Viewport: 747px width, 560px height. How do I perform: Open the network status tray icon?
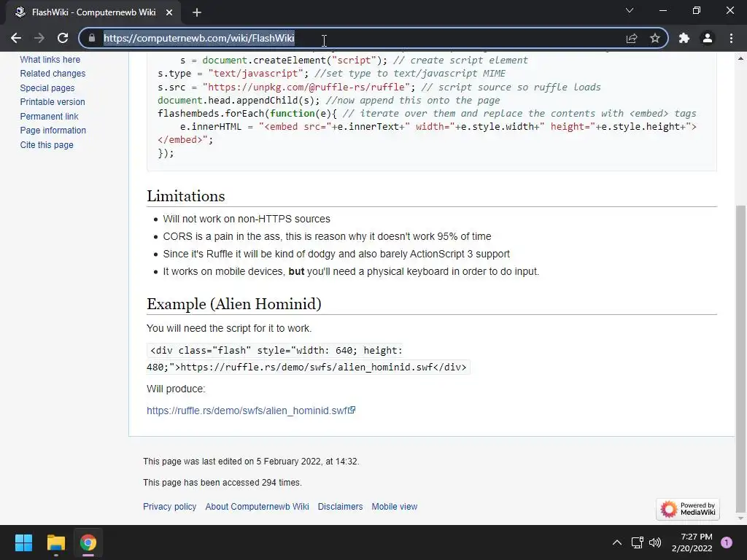pyautogui.click(x=637, y=542)
